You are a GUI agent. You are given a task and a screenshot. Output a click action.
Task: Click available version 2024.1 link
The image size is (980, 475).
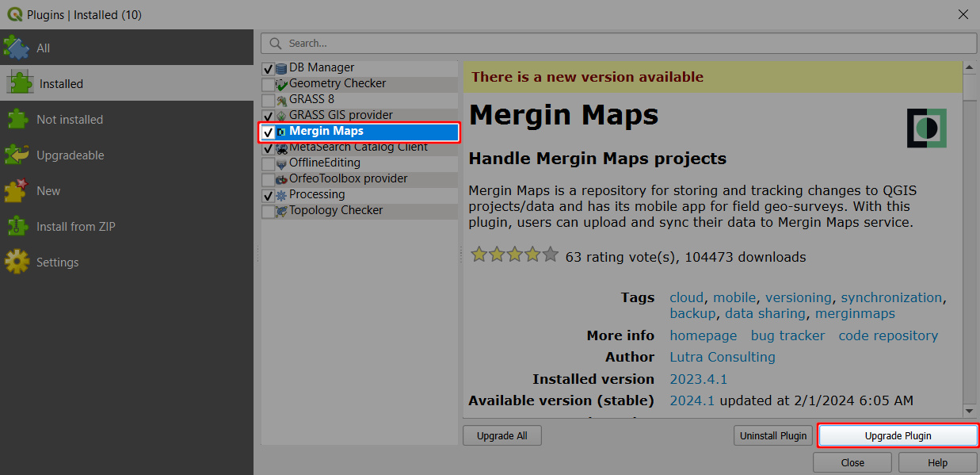pos(692,400)
